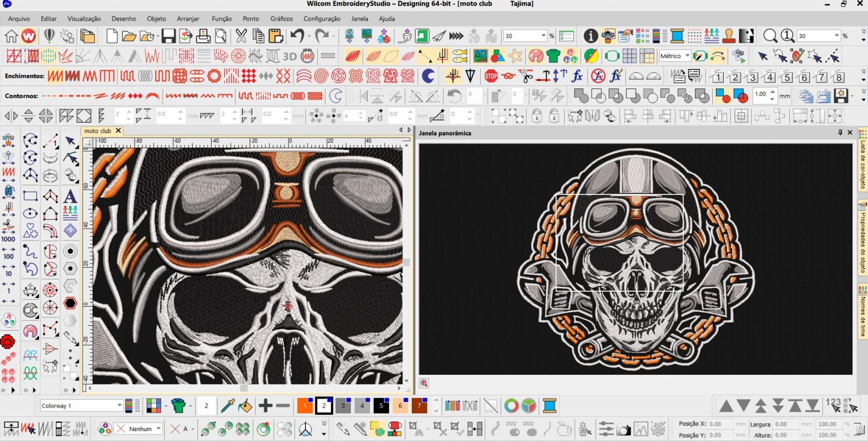The height and width of the screenshot is (442, 868).
Task: Open the Configuração menu
Action: click(322, 18)
